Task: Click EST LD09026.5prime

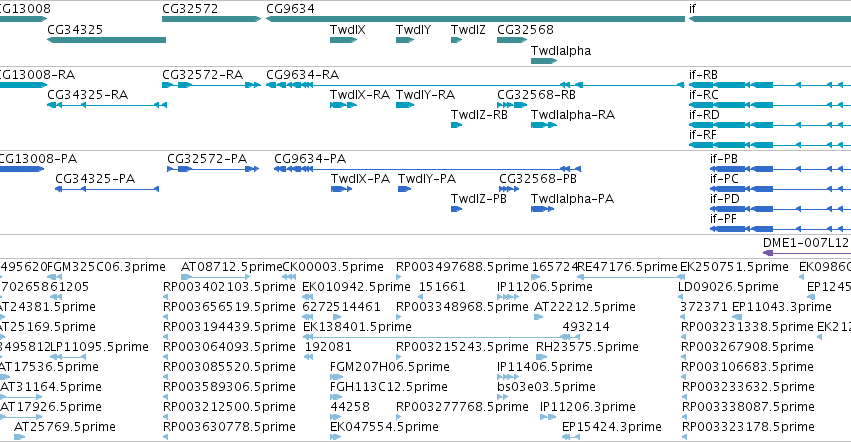Action: tap(728, 287)
